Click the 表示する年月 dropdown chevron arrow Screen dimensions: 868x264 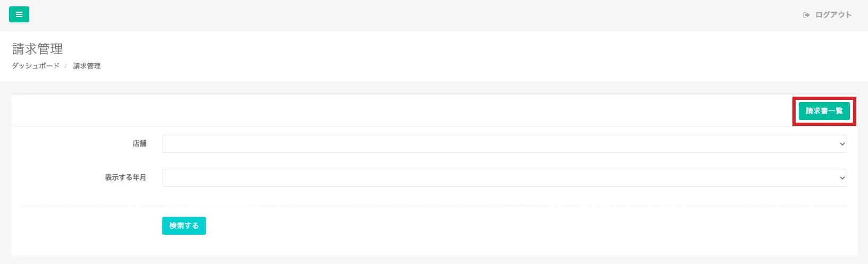[x=842, y=178]
